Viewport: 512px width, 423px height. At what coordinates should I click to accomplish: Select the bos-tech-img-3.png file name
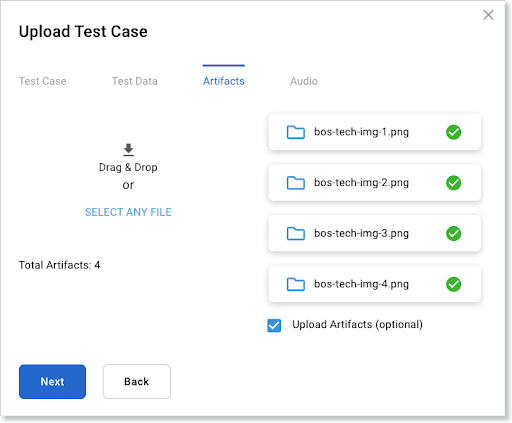tap(361, 234)
